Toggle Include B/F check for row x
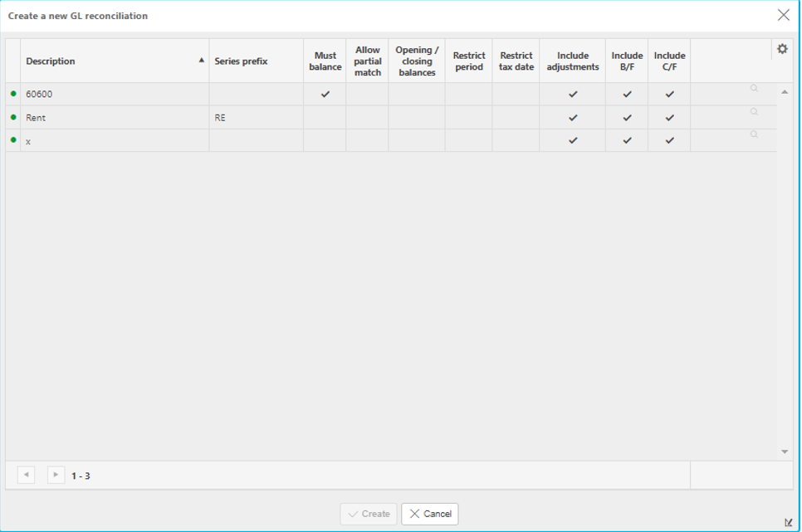This screenshot has width=802, height=532. (x=627, y=140)
